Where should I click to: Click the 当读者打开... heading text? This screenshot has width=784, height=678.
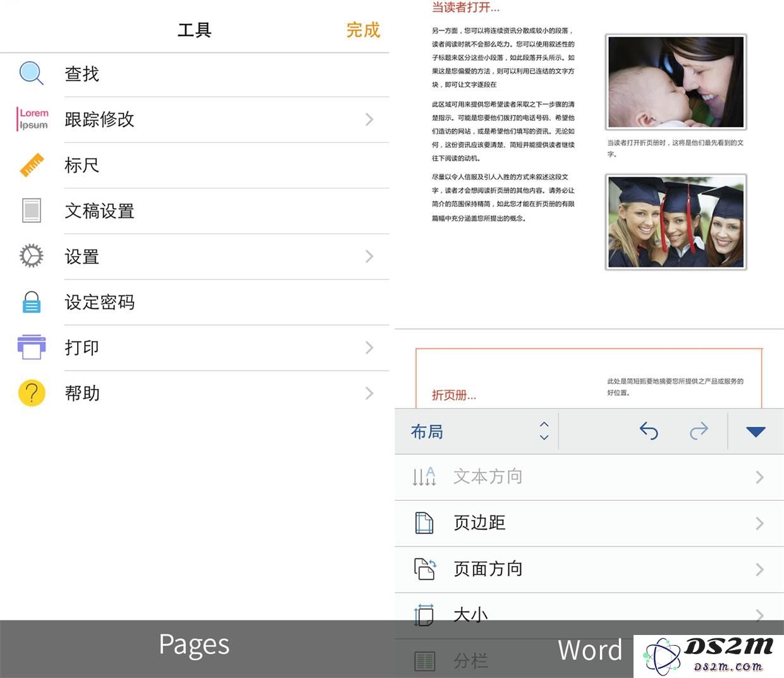[465, 8]
